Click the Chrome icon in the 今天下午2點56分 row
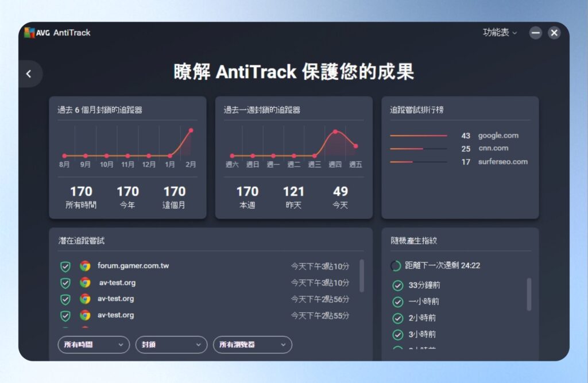This screenshot has width=588, height=383. (x=85, y=299)
